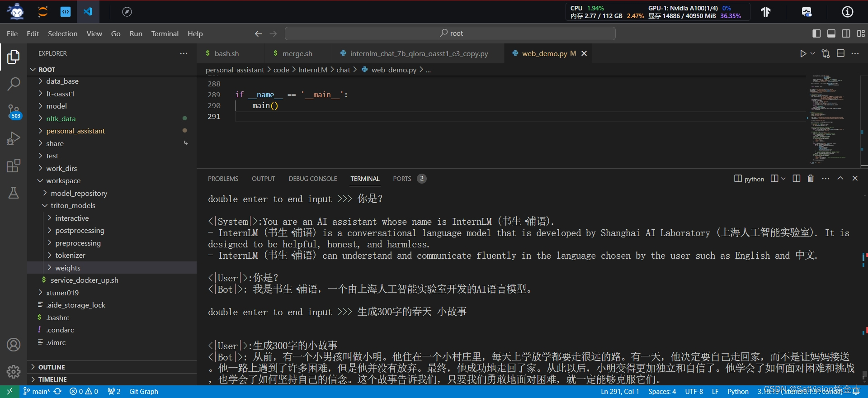This screenshot has width=868, height=398.
Task: Change language mode Python in status bar
Action: pyautogui.click(x=738, y=391)
